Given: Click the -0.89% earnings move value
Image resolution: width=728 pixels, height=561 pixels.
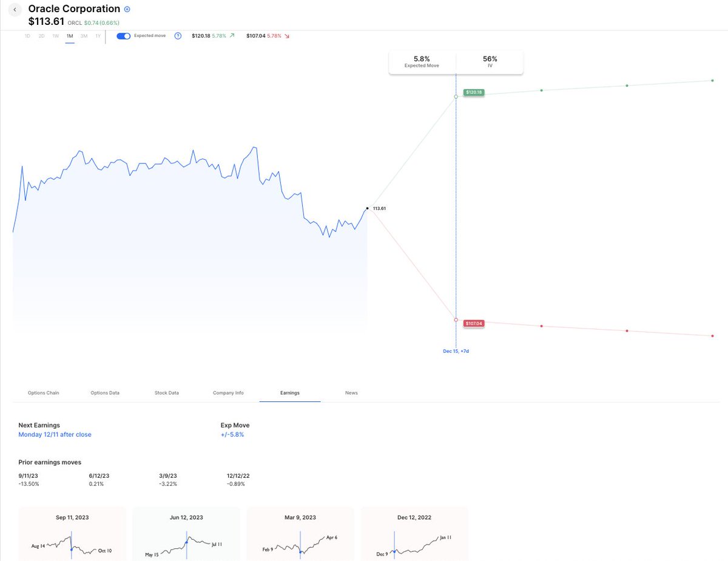Looking at the screenshot, I should (236, 484).
